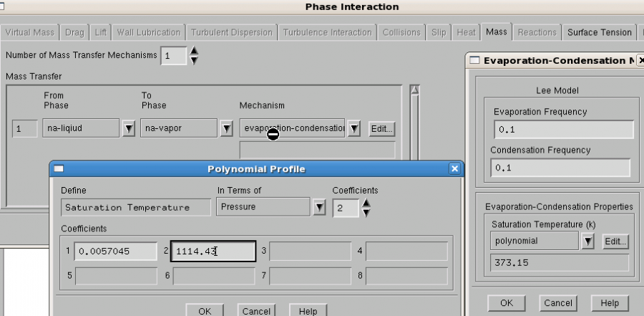Open the Slip tab
The image size is (644, 316).
coord(439,32)
